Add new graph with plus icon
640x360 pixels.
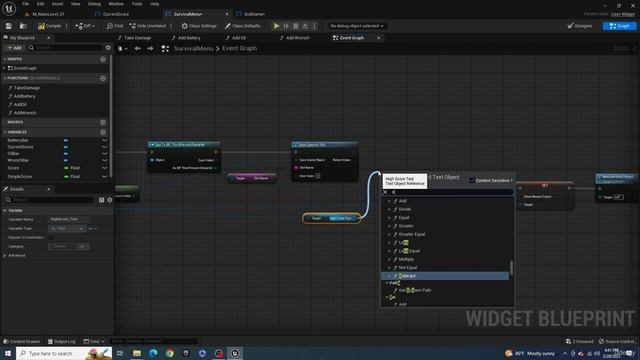(103, 59)
